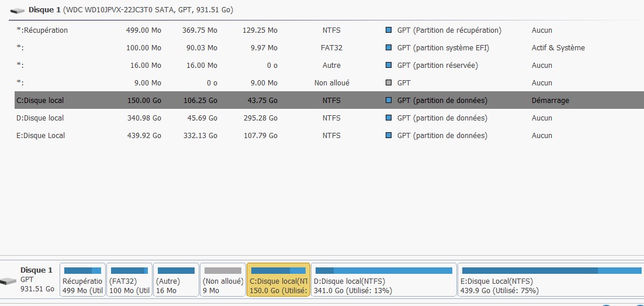Click the 'Démarrage' status cell
644x306 pixels.
pyautogui.click(x=550, y=101)
